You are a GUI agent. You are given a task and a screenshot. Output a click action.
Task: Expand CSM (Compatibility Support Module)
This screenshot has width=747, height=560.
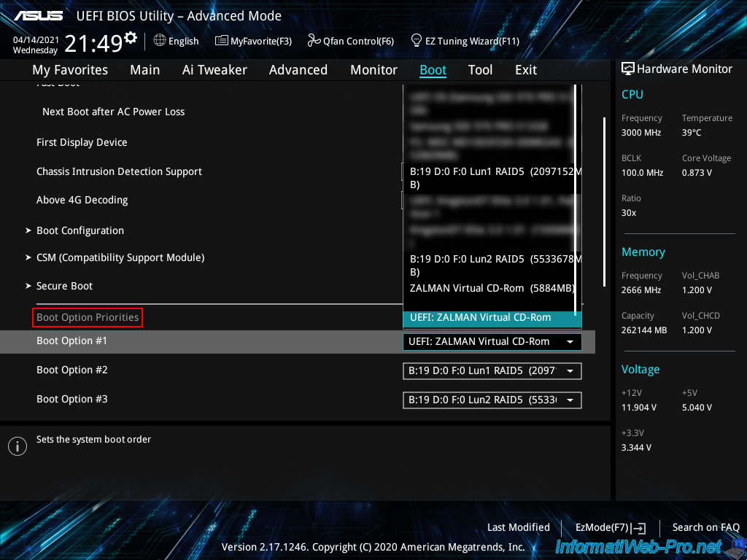(x=120, y=257)
